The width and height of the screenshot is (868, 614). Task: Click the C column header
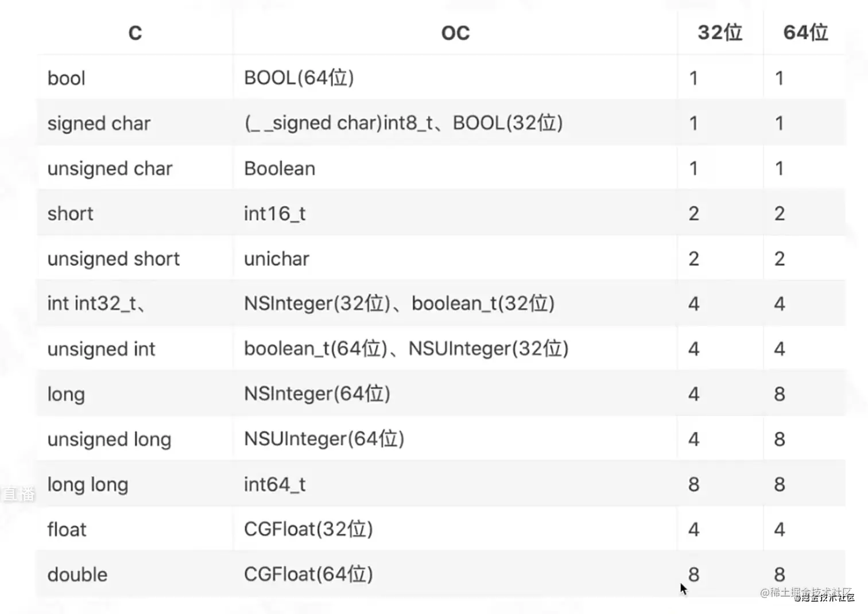pos(135,33)
